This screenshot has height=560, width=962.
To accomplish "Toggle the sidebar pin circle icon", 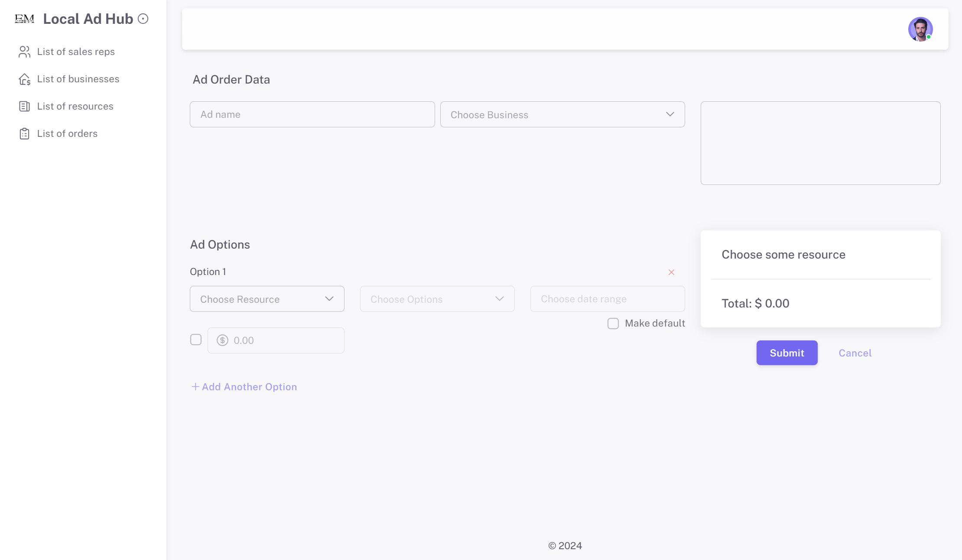I will 143,19.
